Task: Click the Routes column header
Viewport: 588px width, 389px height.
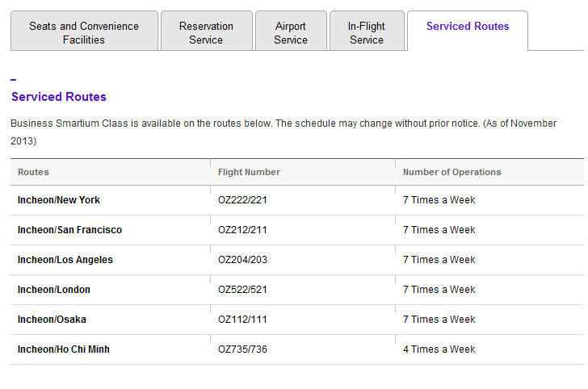Action: click(x=33, y=172)
